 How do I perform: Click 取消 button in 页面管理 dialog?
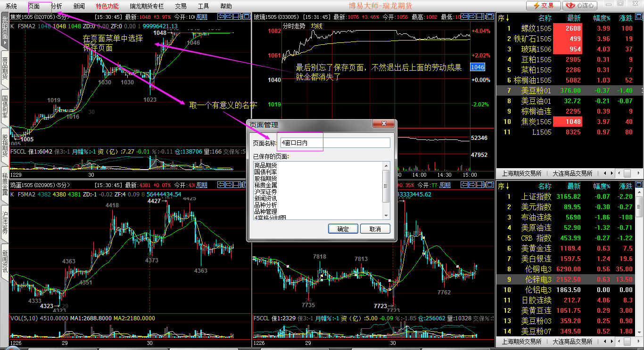point(375,229)
